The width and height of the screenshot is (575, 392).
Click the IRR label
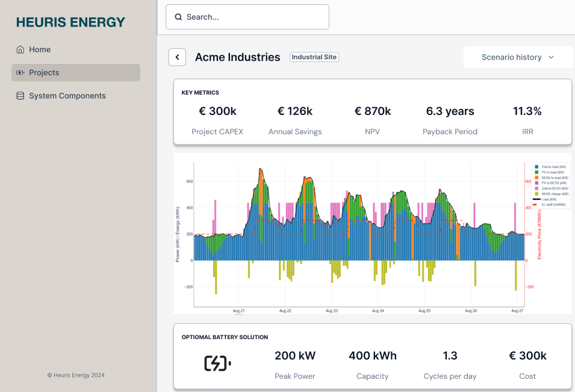coord(527,132)
